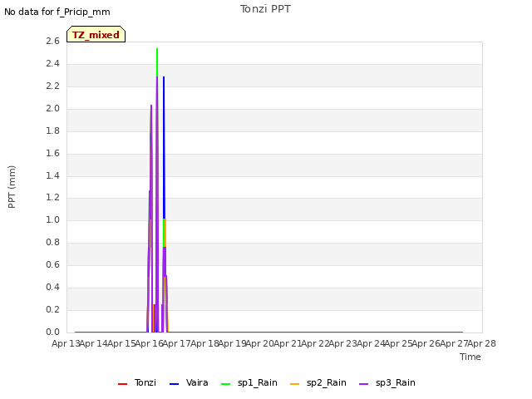Toggle the sp1_Rain legend entry
The image size is (532, 399).
pyautogui.click(x=249, y=382)
